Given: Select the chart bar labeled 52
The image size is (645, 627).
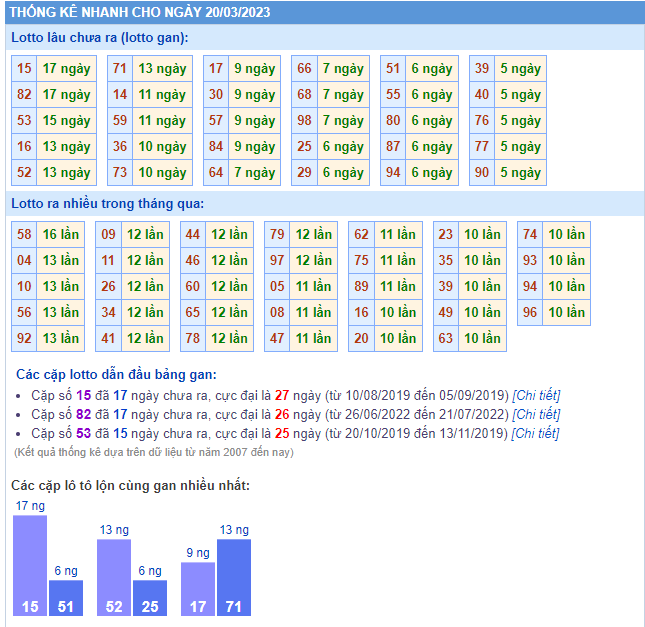Looking at the screenshot, I should click(x=114, y=578).
